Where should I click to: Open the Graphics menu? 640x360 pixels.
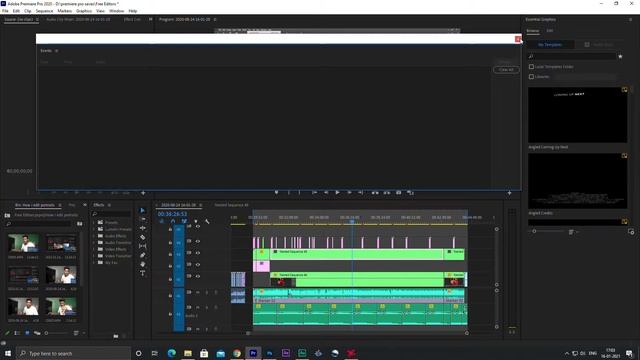click(84, 11)
